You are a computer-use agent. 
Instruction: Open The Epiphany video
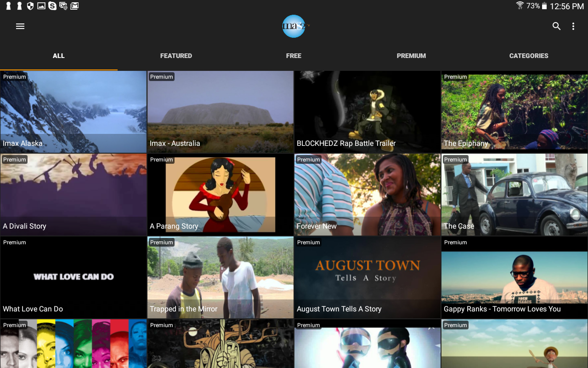[x=514, y=112]
